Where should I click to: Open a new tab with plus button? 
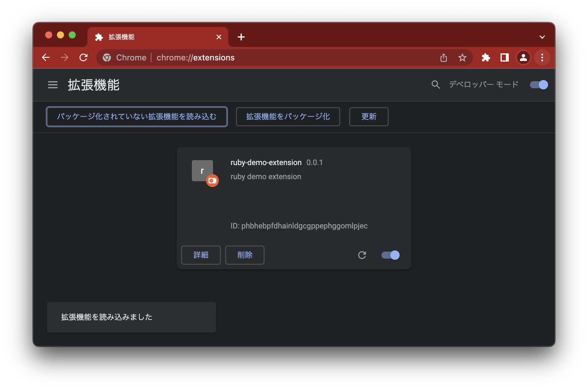(241, 37)
